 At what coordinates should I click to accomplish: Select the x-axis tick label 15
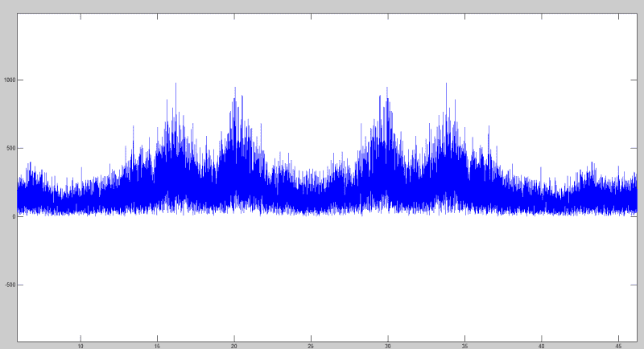[157, 346]
